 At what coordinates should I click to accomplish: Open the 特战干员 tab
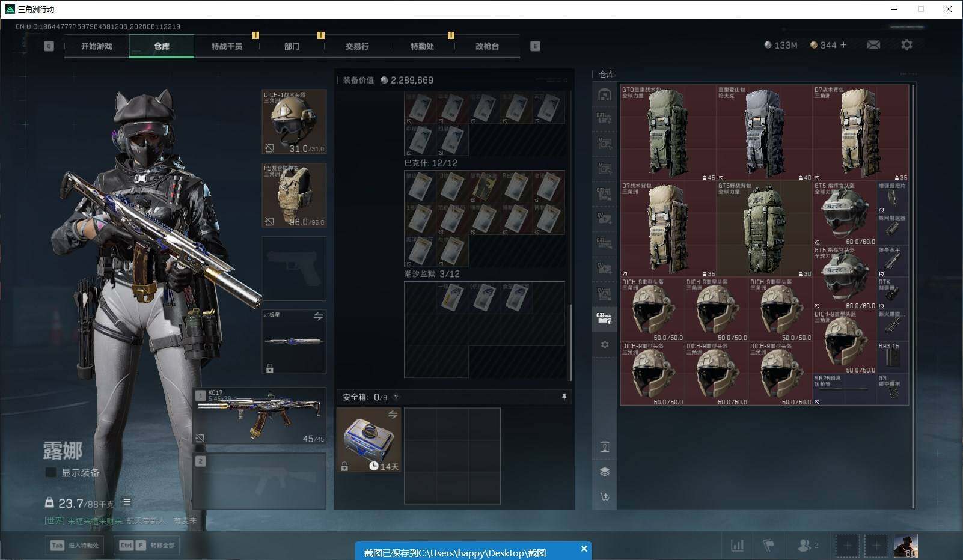227,46
